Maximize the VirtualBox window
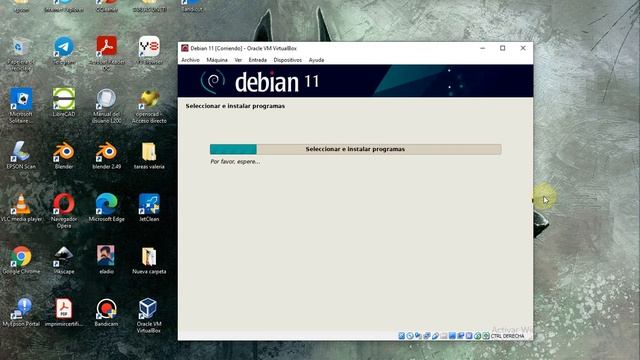Viewport: 640px width, 360px height. click(503, 48)
